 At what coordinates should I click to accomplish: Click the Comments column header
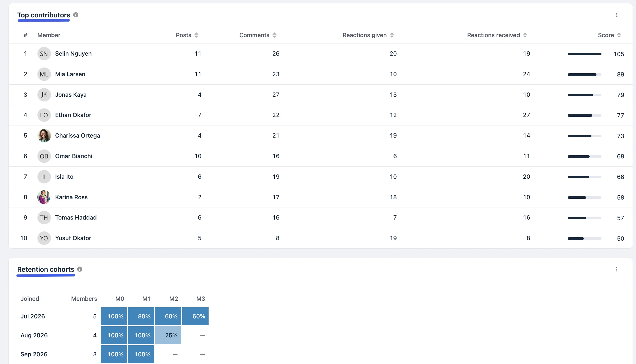point(254,35)
